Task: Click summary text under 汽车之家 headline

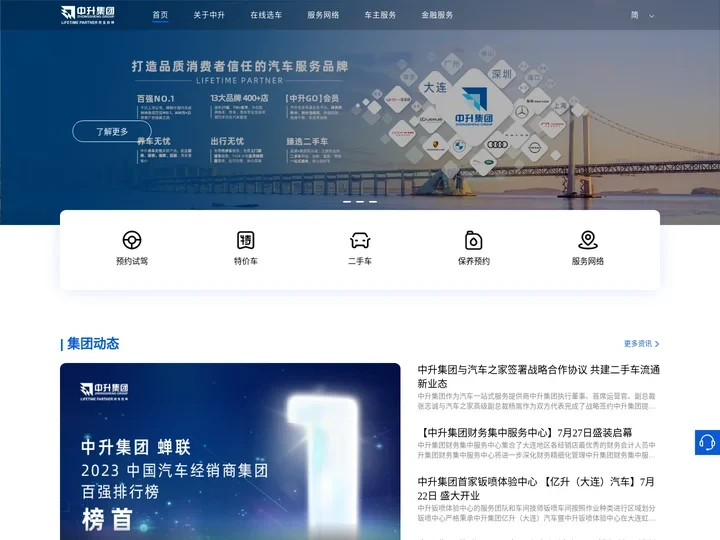Action: click(536, 401)
